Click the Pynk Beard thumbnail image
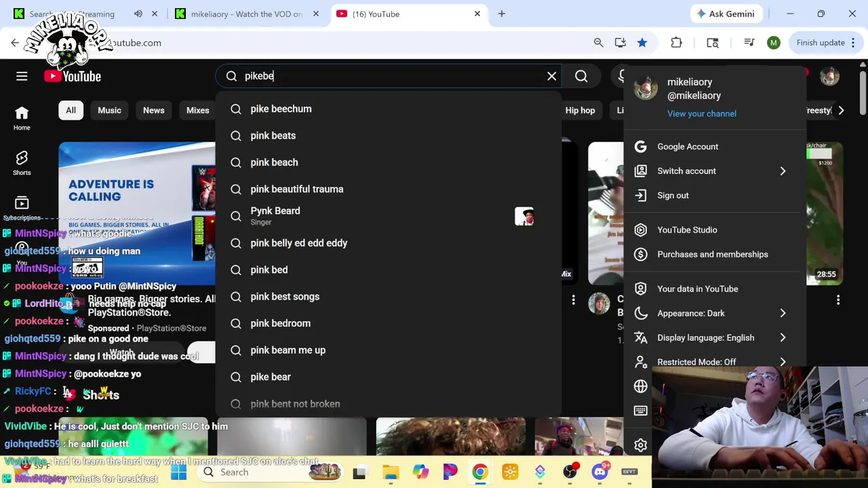The width and height of the screenshot is (868, 488). tap(524, 216)
